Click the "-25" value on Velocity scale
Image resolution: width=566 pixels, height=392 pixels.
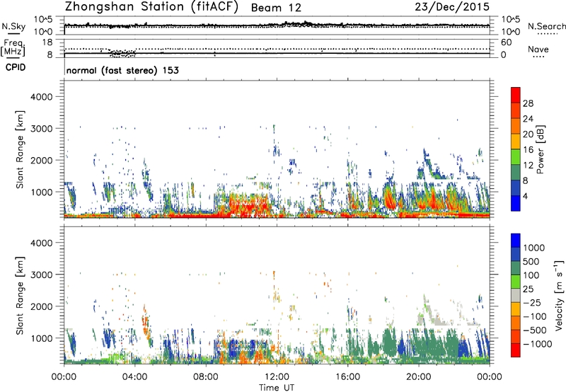[x=531, y=303]
